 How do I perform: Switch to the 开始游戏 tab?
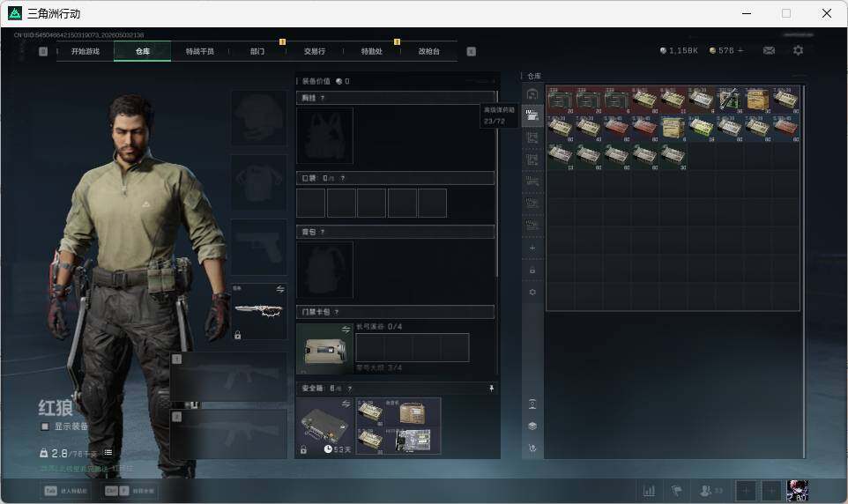tap(86, 51)
